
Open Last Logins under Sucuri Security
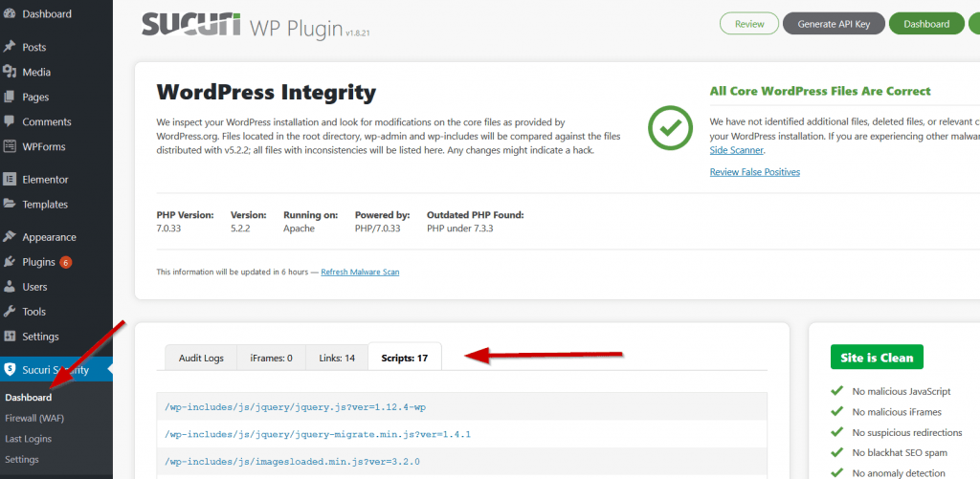28,439
